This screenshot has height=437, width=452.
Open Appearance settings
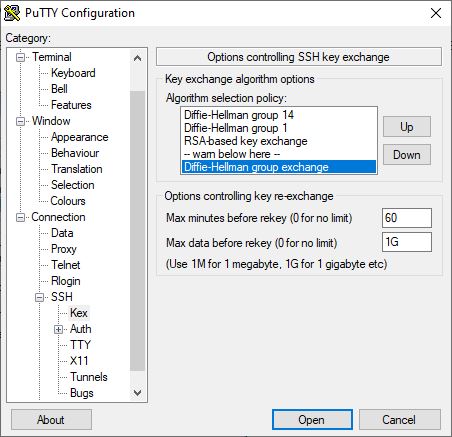pyautogui.click(x=80, y=137)
